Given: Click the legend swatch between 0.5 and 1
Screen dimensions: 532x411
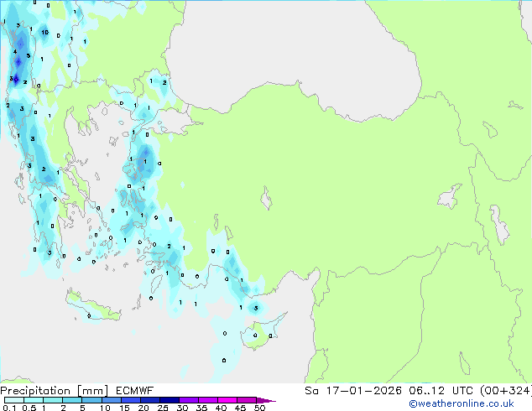Looking at the screenshot, I should (x=34, y=400).
